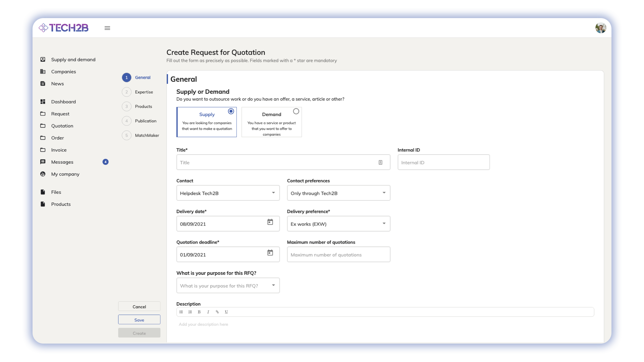Click the Messages notification badge
Viewport: 644px width, 362px height.
(x=105, y=162)
